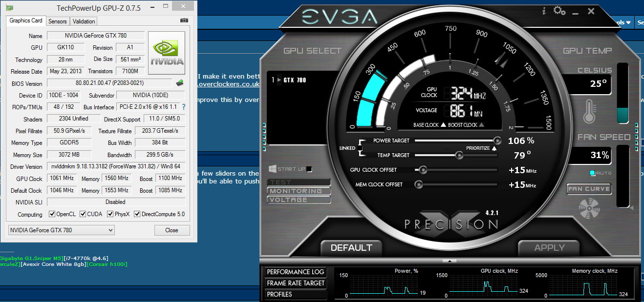644x302 pixels.
Task: Toggle the OpenCL checkbox
Action: 52,214
